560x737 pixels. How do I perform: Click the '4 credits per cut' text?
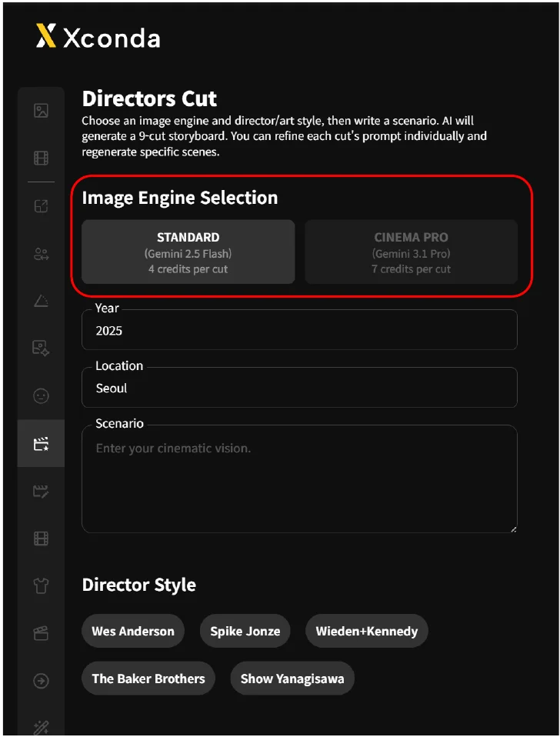pyautogui.click(x=188, y=269)
